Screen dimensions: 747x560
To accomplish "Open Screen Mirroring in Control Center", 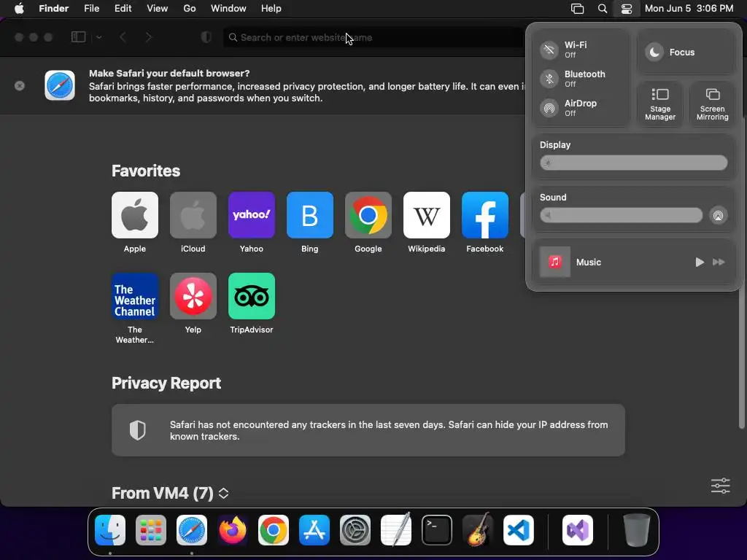I will tap(712, 104).
